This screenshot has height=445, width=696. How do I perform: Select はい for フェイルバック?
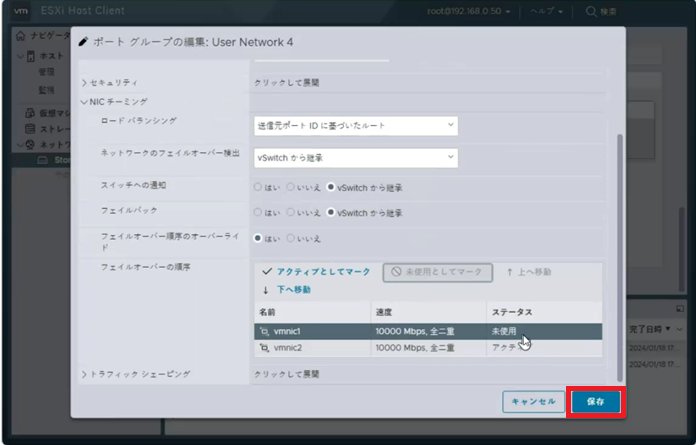(x=257, y=213)
